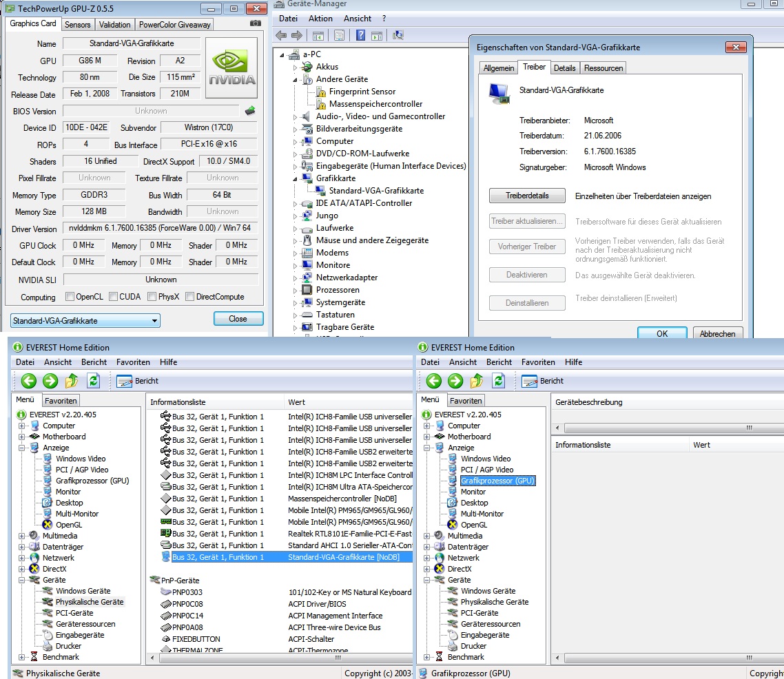Image resolution: width=784 pixels, height=679 pixels.
Task: Toggle the DirectCompute checkbox in GPU-Z
Action: coord(189,297)
